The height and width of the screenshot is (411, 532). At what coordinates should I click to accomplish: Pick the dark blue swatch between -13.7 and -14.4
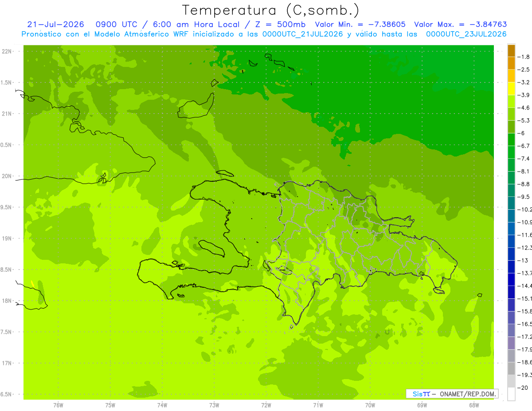click(511, 279)
